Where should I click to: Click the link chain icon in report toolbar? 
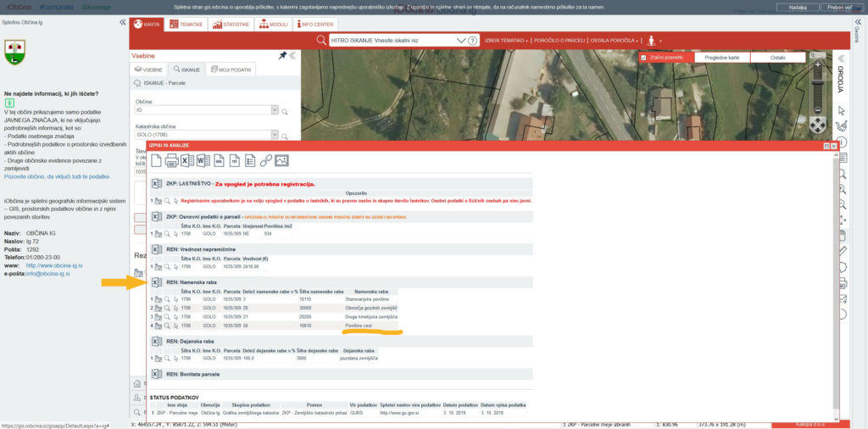coord(265,160)
